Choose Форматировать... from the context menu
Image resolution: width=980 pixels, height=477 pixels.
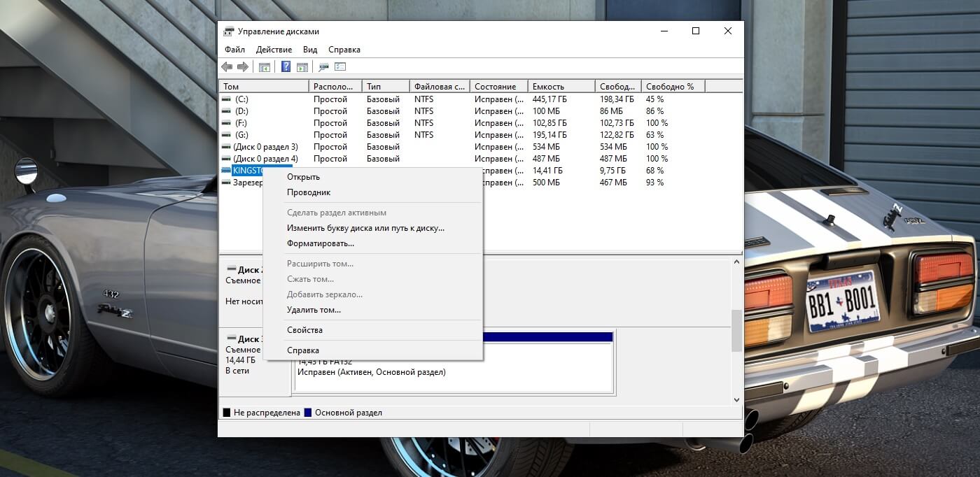320,243
